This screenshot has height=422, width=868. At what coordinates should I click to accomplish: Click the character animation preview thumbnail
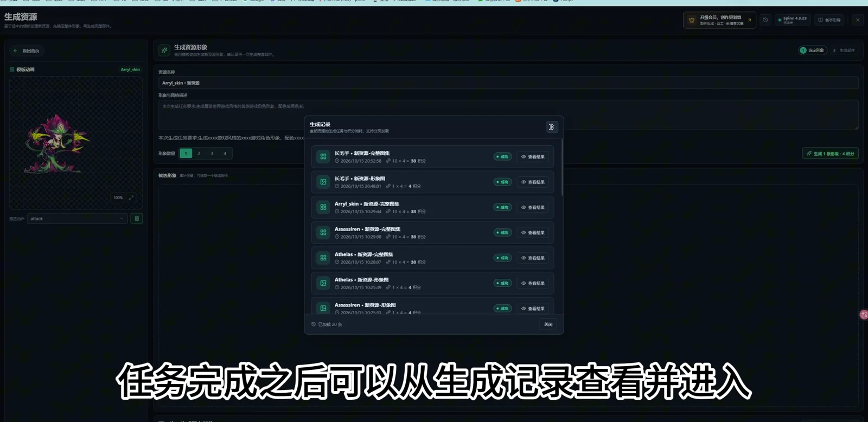(x=76, y=143)
